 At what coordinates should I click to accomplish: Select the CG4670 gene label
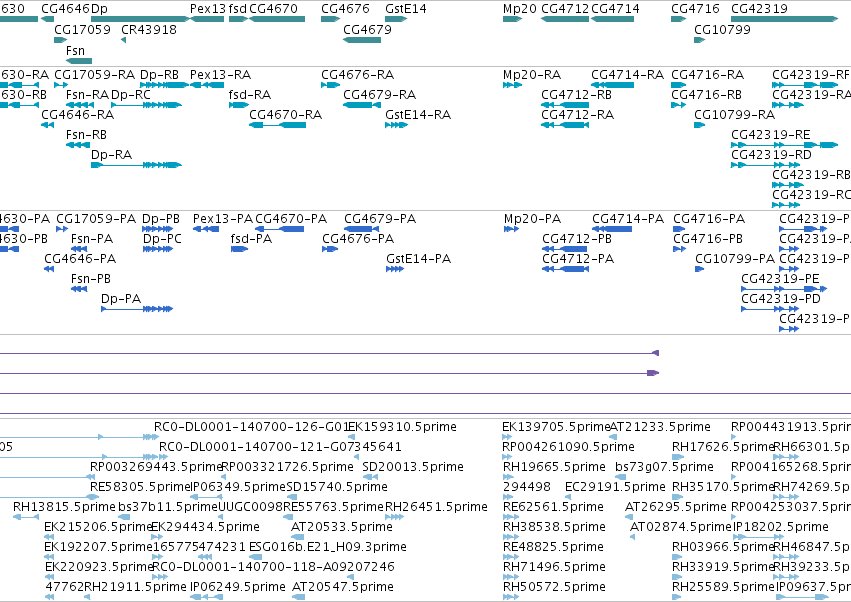[x=274, y=9]
